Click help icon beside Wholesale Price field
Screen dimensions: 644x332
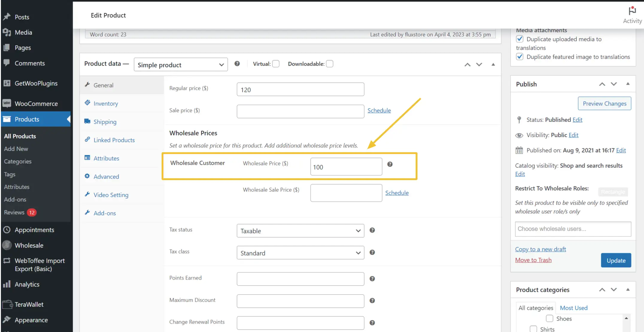[x=390, y=164]
